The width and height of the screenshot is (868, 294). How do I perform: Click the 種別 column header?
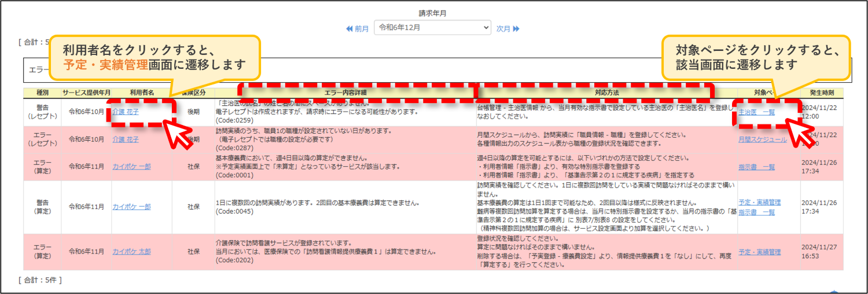[42, 93]
